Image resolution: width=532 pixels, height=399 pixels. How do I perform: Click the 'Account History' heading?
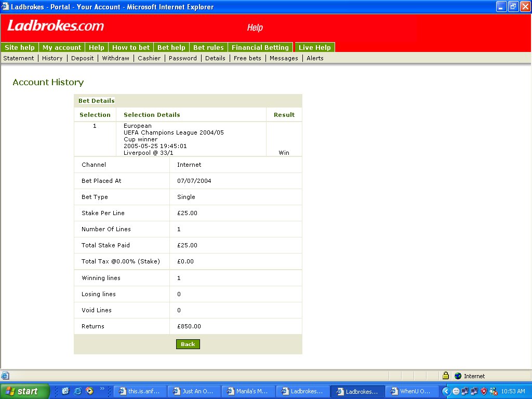coord(48,82)
